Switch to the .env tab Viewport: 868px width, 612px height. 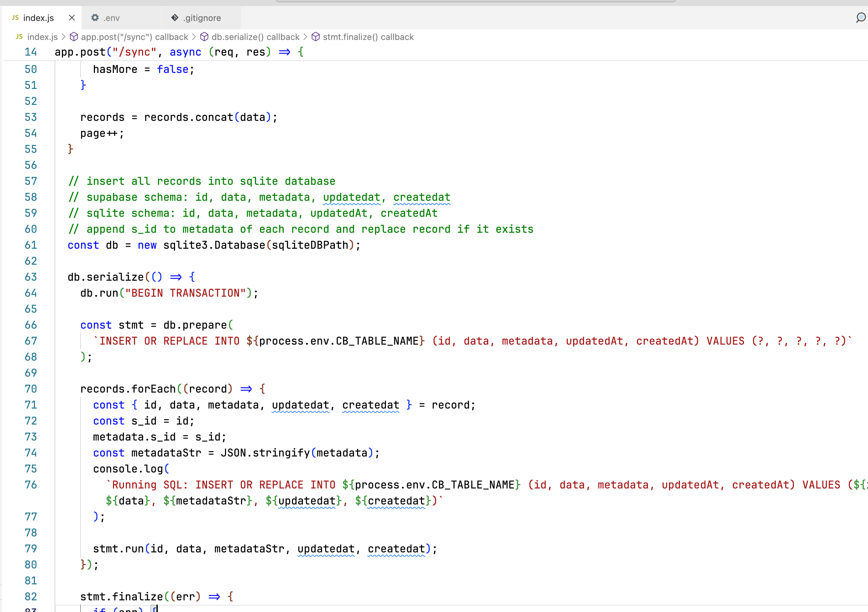point(111,18)
